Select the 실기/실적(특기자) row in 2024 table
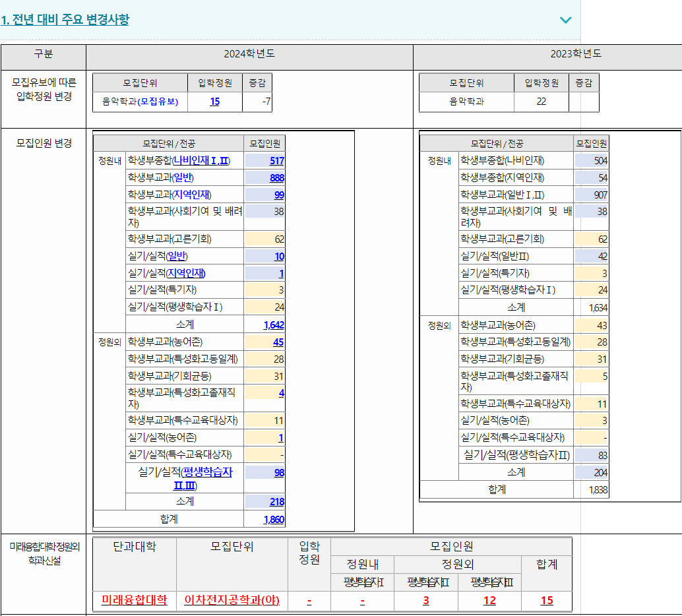This screenshot has width=682, height=616. [205, 290]
